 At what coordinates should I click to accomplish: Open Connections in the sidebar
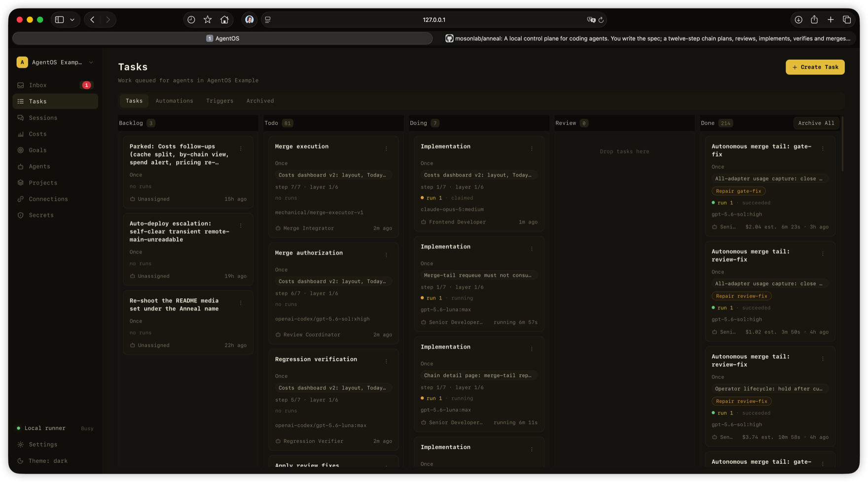point(55,199)
